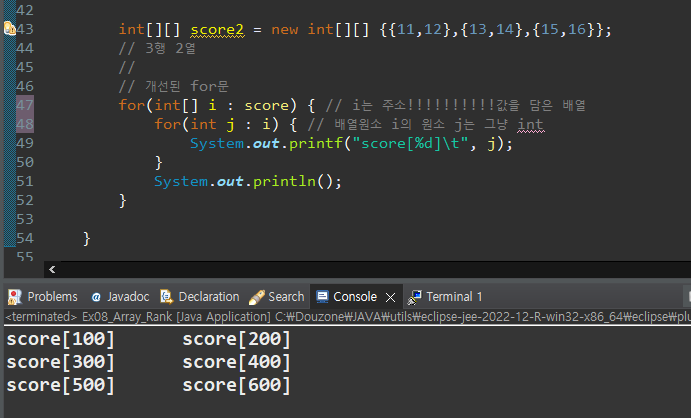
Task: Click the '// 개선된 for문' comment
Action: (174, 86)
